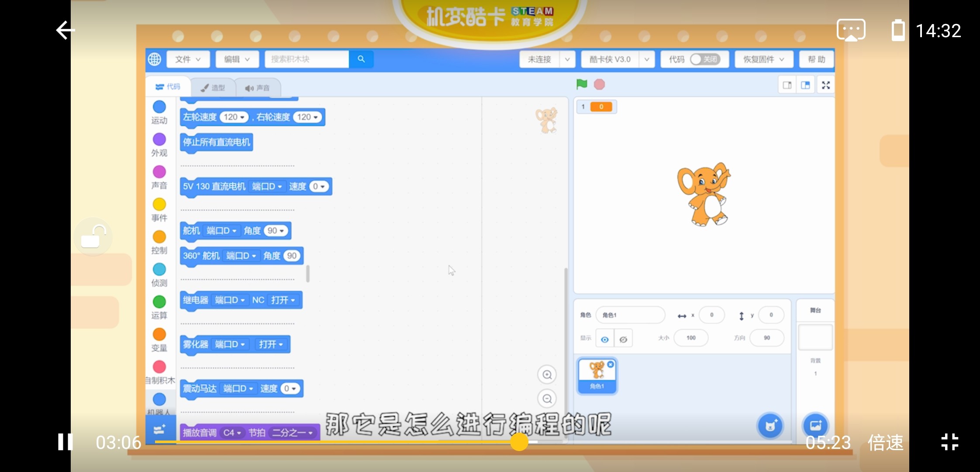Screen dimensions: 980x472
Task: Open the 舵机 angle 90 dropdown
Action: tap(276, 231)
